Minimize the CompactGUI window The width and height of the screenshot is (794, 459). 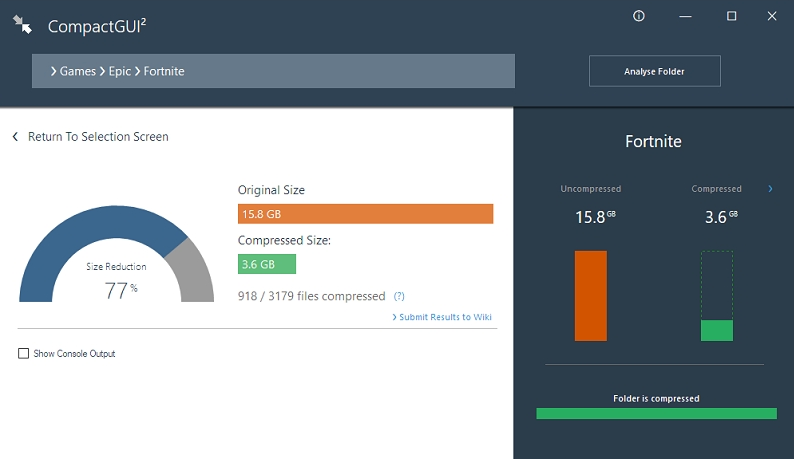(x=685, y=16)
